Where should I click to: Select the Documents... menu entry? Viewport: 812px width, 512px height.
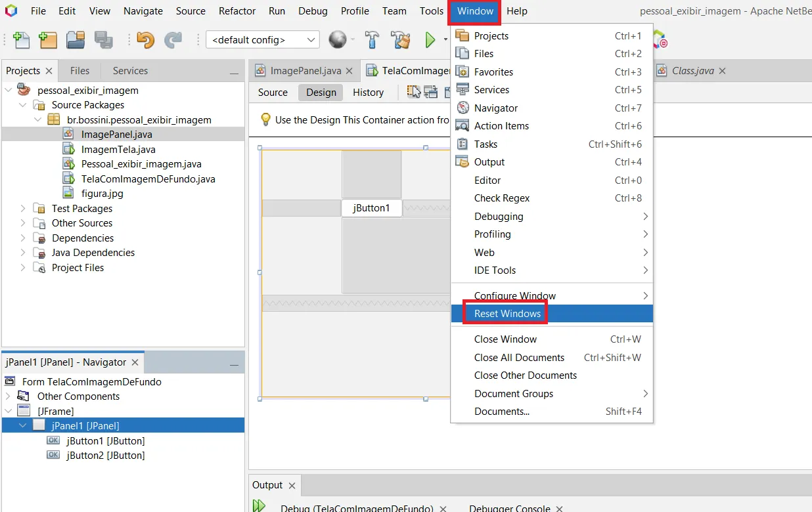[x=552, y=411]
